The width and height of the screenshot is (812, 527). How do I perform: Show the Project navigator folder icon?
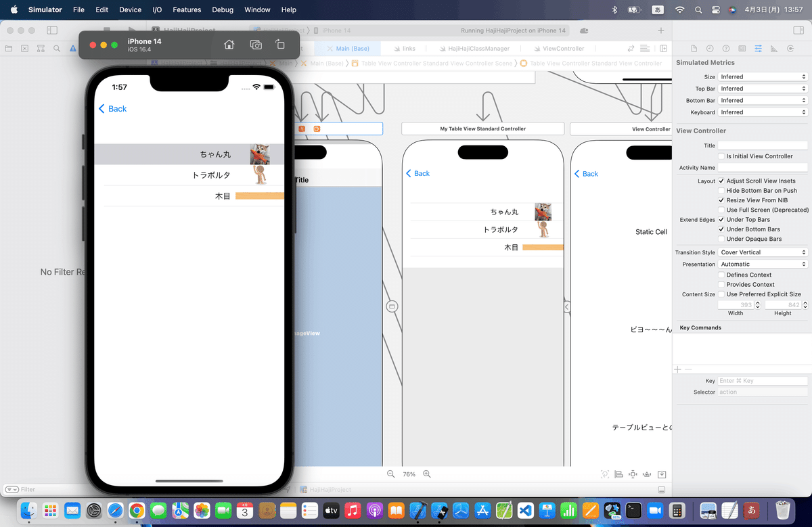pos(9,49)
